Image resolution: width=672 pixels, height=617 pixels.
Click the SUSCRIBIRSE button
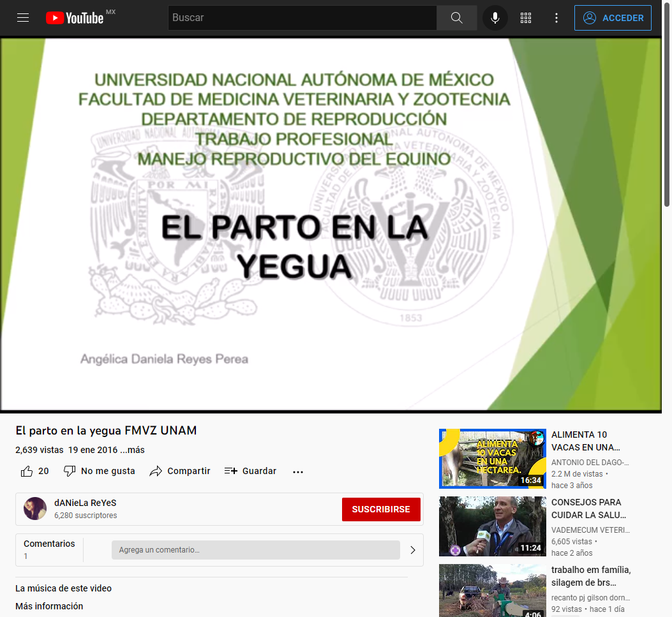[381, 509]
